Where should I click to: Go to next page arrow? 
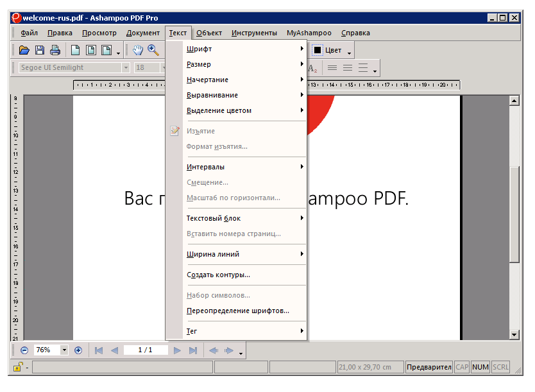click(x=177, y=350)
